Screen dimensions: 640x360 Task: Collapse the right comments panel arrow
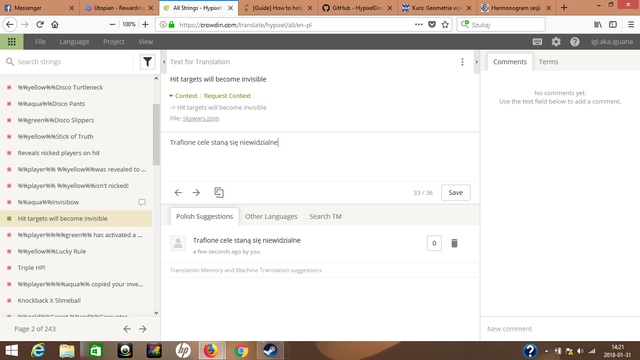point(476,62)
